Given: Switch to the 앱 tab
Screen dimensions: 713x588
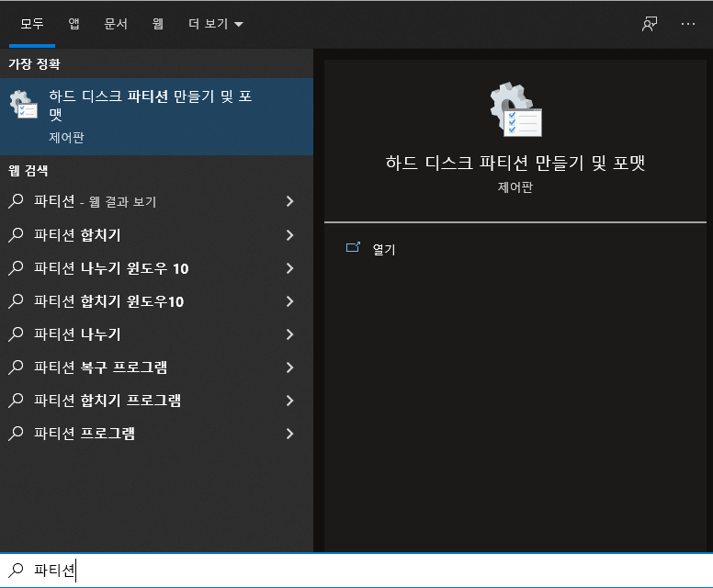Looking at the screenshot, I should click(74, 24).
